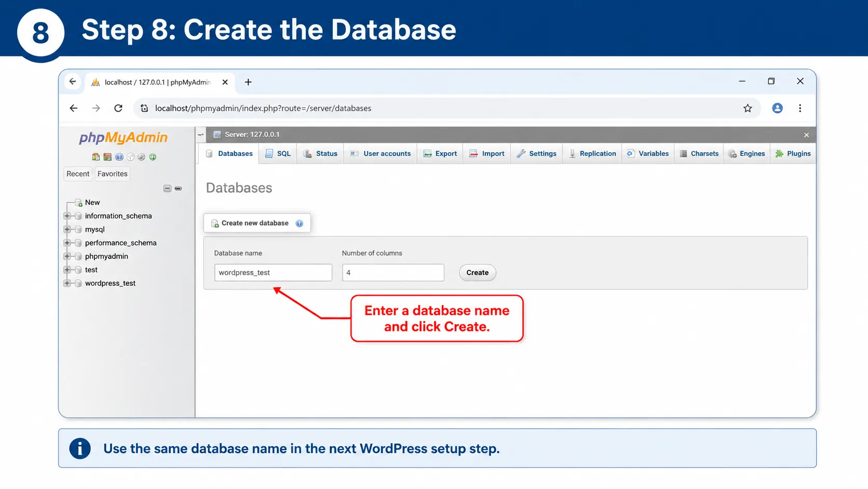Expand the mysql database node
Viewport: 868px width, 489px height.
(x=67, y=230)
